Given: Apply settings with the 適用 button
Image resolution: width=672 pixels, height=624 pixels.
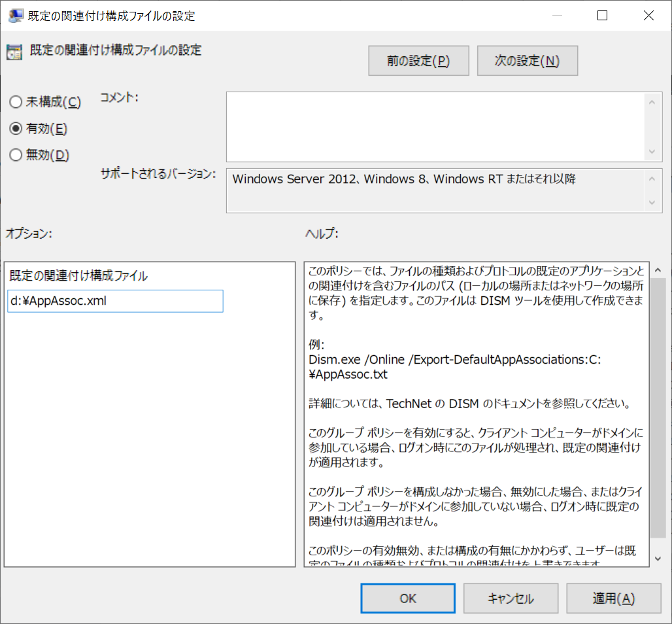Looking at the screenshot, I should (x=613, y=598).
